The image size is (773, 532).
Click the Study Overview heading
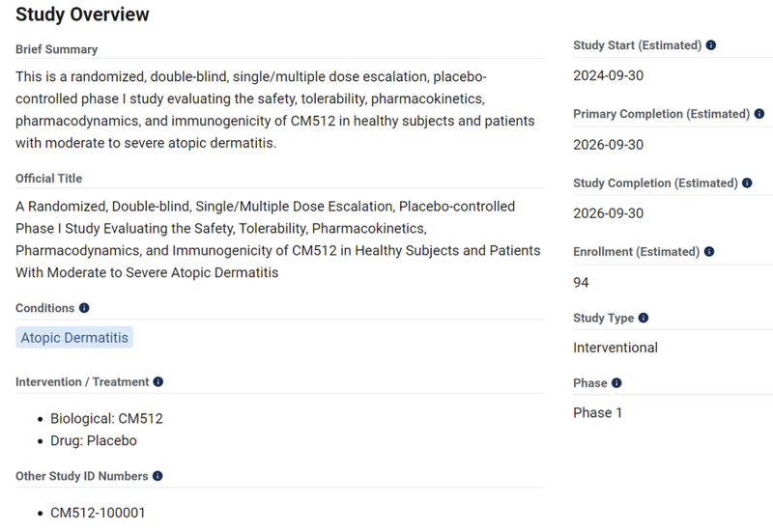(82, 14)
